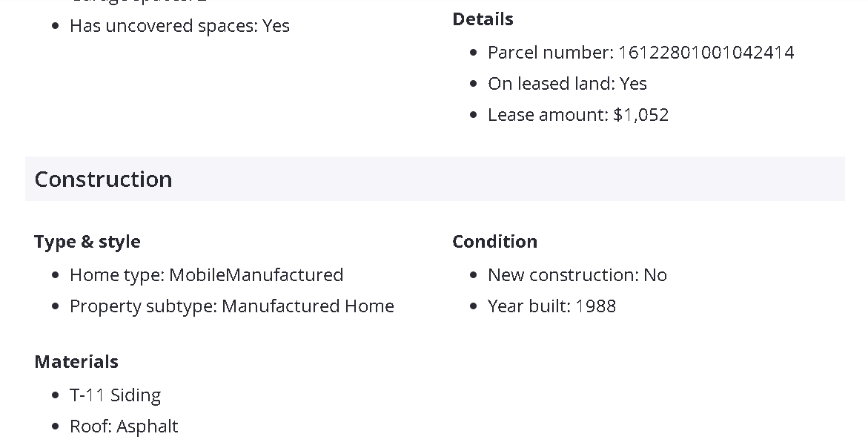868x448 pixels.
Task: Click the 'Type & style' subheading
Action: coord(87,242)
